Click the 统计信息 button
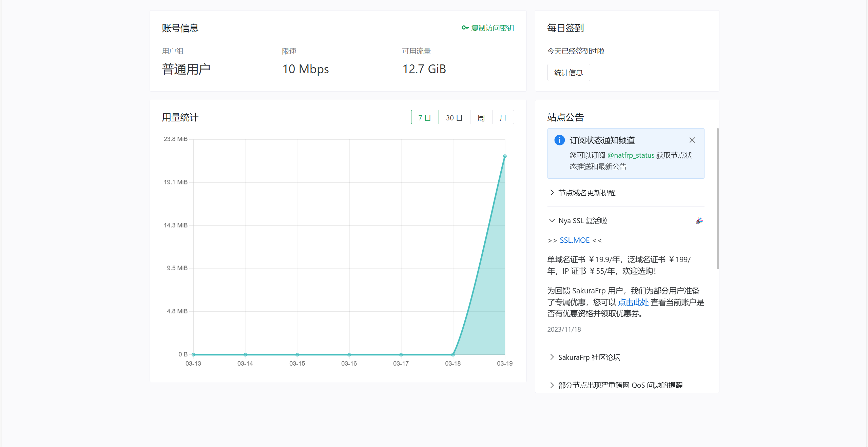This screenshot has width=868, height=447. (568, 73)
